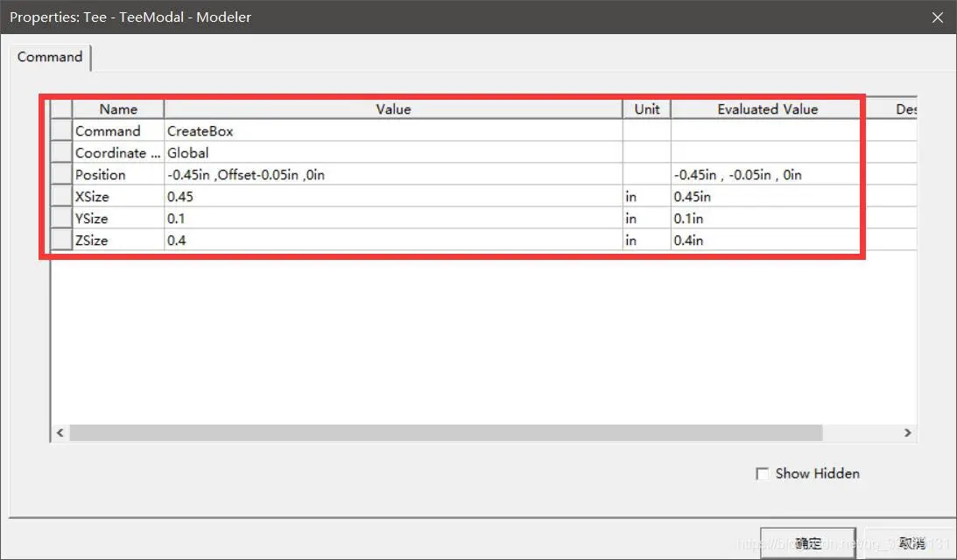Viewport: 957px width, 560px height.
Task: Click the Value column header
Action: 393,109
